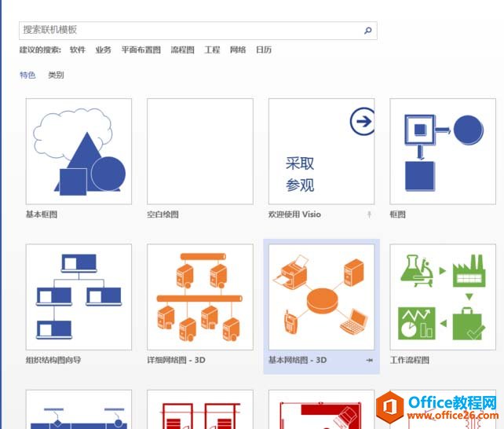Viewport: 504px width, 429px height.
Task: Open the 基本框图 template thumbnail
Action: (x=79, y=152)
